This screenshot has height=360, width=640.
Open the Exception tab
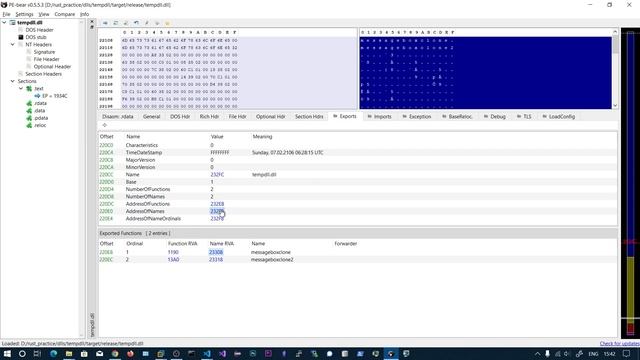click(417, 116)
